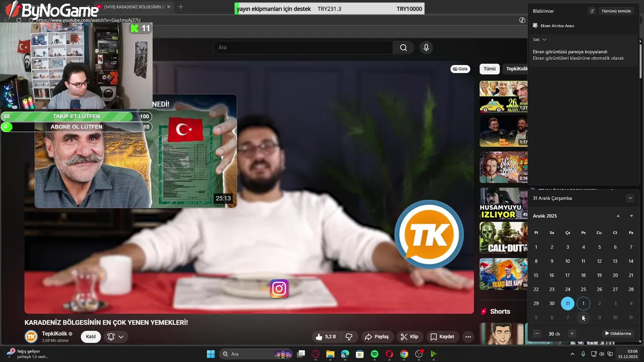Click the Instagram icon in video
Image resolution: width=644 pixels, height=362 pixels.
click(x=279, y=289)
